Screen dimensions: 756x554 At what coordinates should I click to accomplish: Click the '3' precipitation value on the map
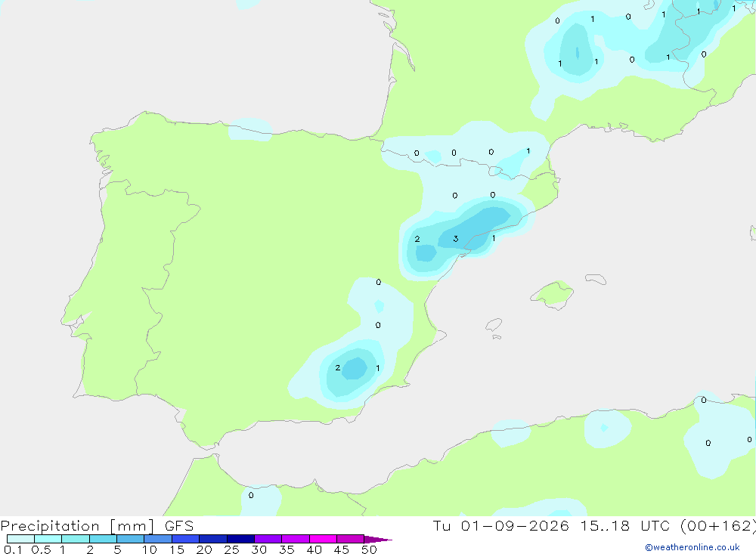pos(456,239)
